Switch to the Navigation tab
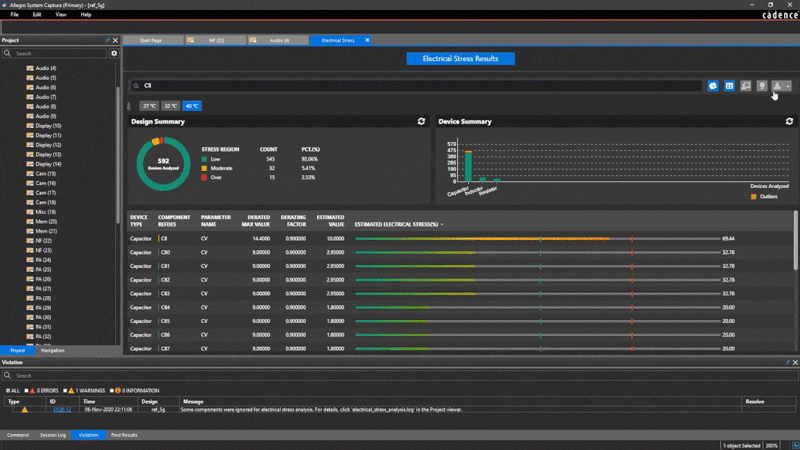Viewport: 800px width, 450px height. 53,351
